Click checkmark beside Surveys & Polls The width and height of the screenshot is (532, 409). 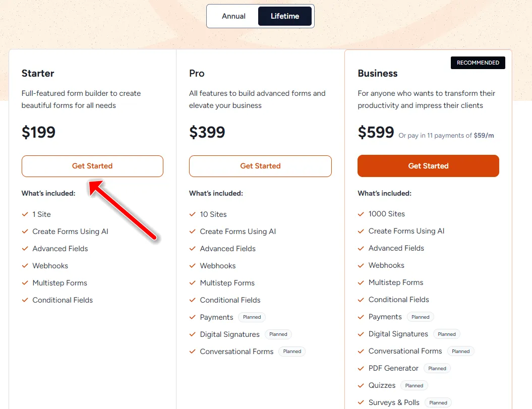click(361, 402)
